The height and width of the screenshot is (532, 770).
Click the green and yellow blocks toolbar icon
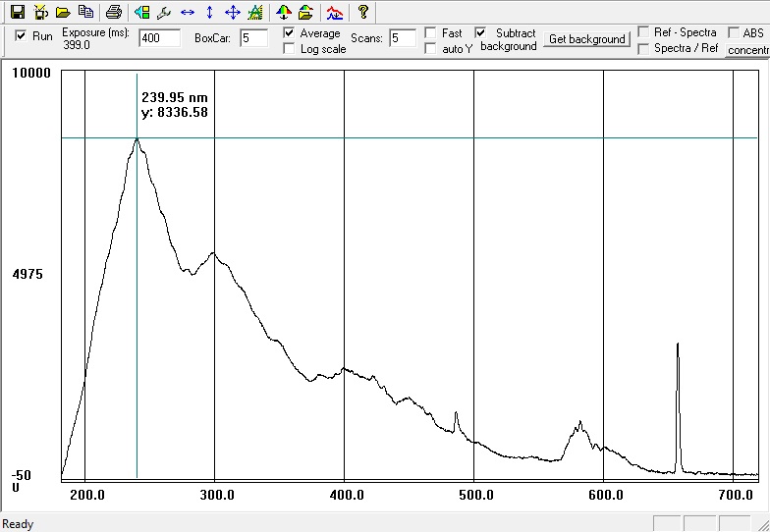tap(141, 12)
